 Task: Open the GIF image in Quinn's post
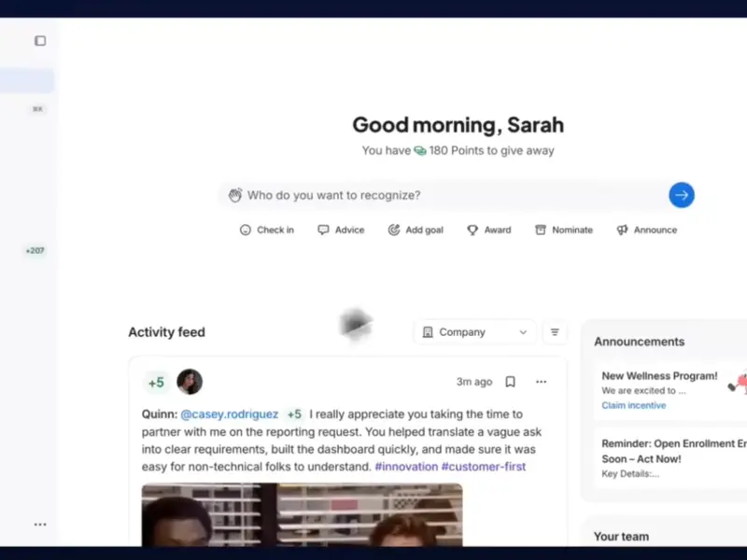[302, 515]
